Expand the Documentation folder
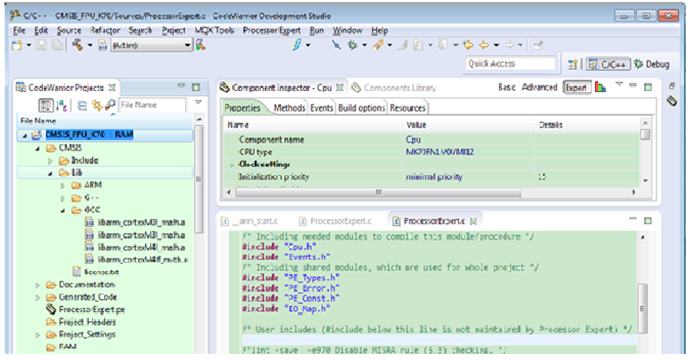 (37, 285)
